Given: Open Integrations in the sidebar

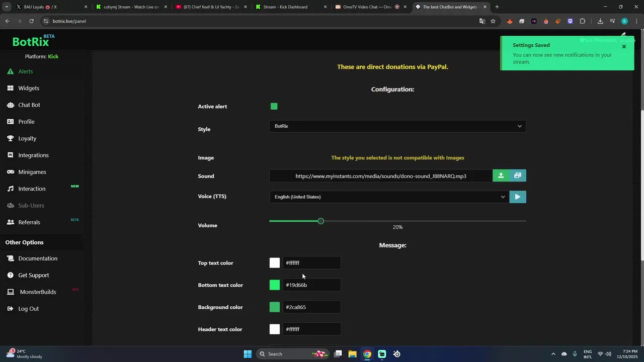Looking at the screenshot, I should click(x=33, y=155).
